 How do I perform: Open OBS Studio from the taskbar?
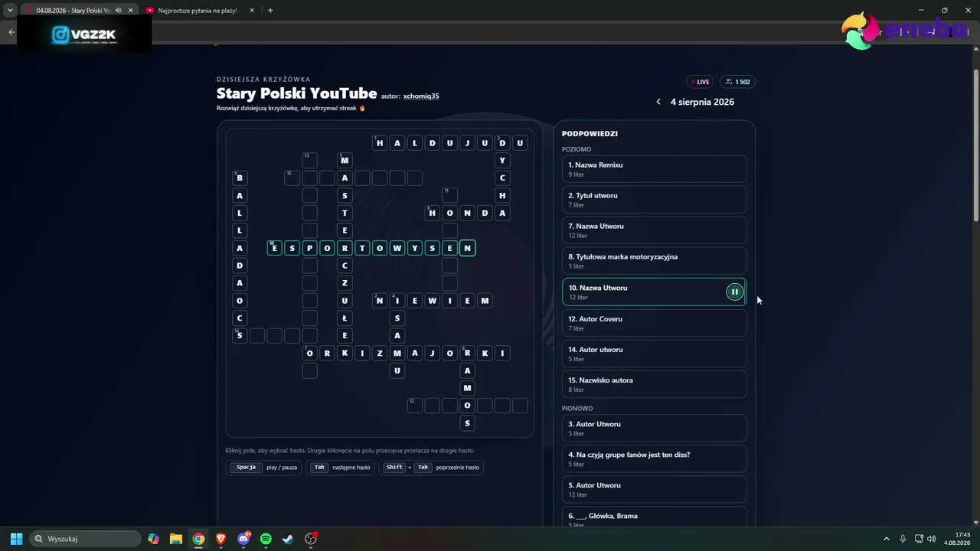click(x=311, y=539)
